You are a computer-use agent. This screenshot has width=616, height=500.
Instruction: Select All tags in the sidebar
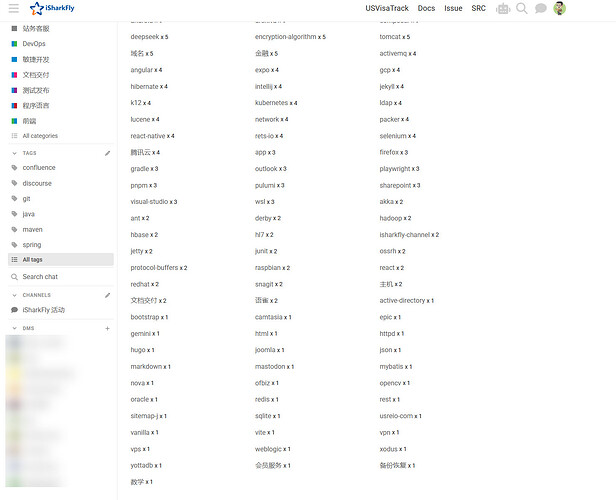pos(61,260)
